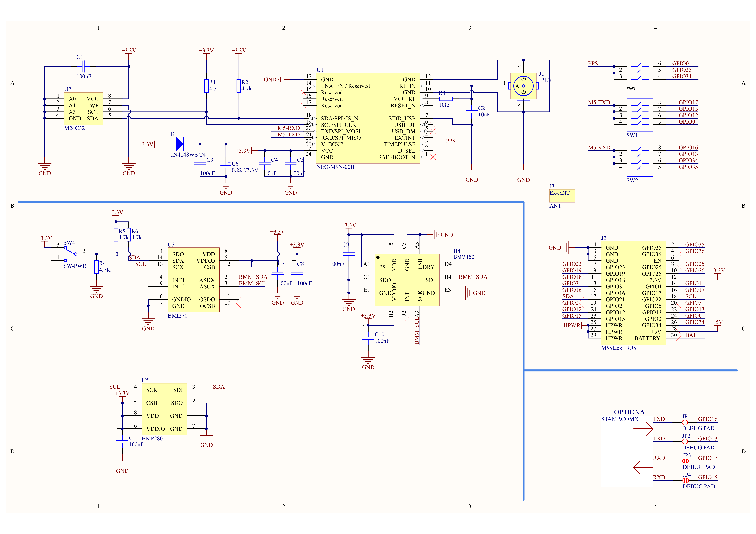Select the U4 BMM150 magnetometer chip
Screen dimensions: 756x534
407,280
